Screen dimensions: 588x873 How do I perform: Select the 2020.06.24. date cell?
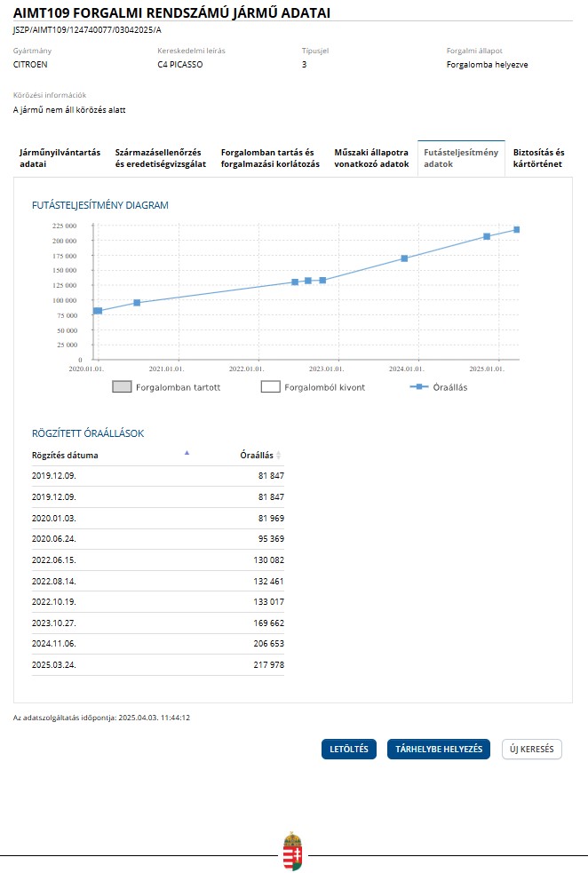pyautogui.click(x=53, y=538)
